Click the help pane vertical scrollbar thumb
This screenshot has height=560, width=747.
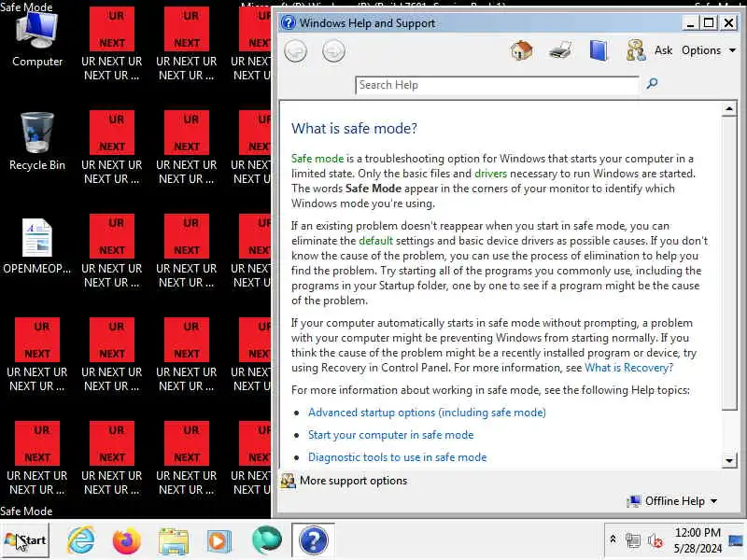(729, 263)
